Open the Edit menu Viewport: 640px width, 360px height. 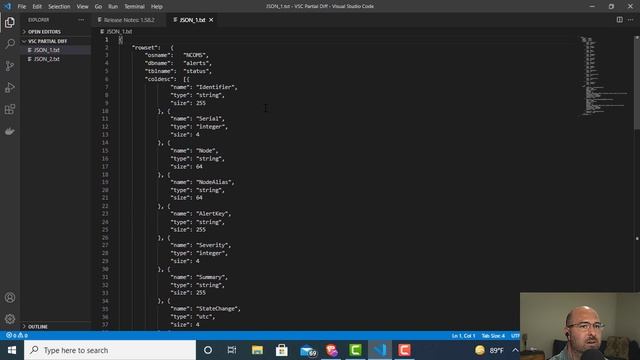tap(37, 7)
